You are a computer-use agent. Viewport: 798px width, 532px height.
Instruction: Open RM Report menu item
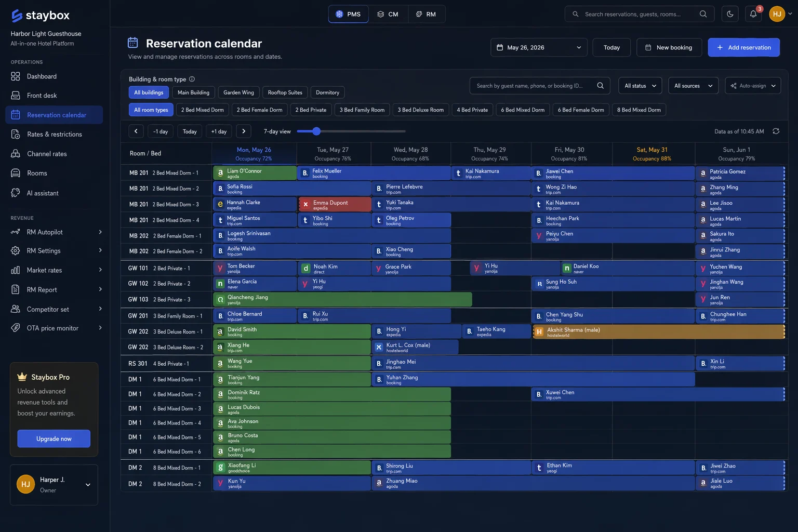(54, 289)
